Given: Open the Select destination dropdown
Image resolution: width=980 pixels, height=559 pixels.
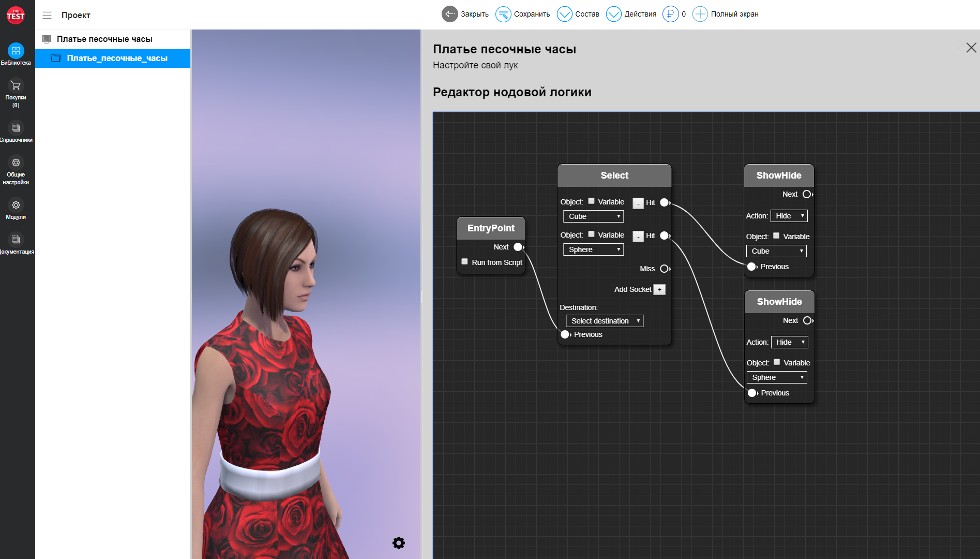Looking at the screenshot, I should click(x=604, y=321).
